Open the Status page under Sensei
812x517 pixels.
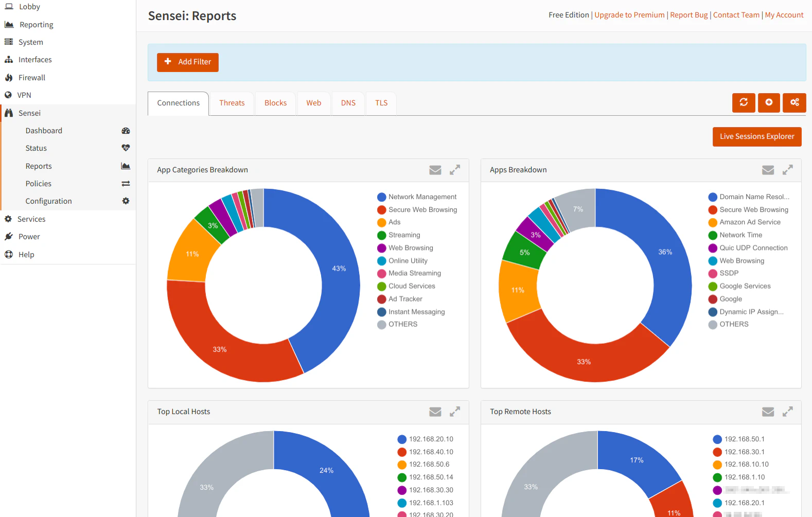36,148
